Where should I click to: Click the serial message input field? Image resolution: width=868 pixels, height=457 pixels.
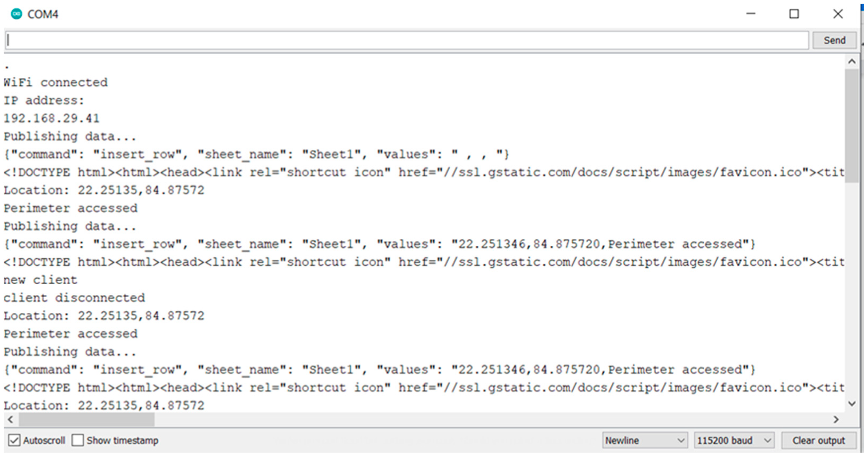click(407, 40)
